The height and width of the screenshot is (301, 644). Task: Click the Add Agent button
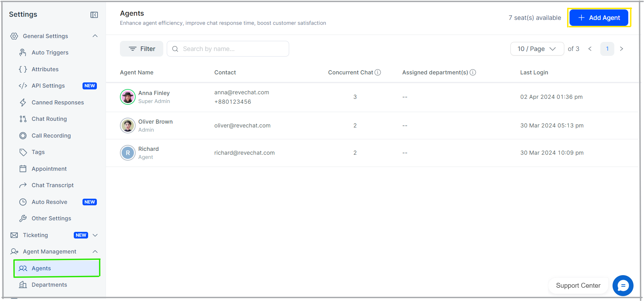pos(599,18)
